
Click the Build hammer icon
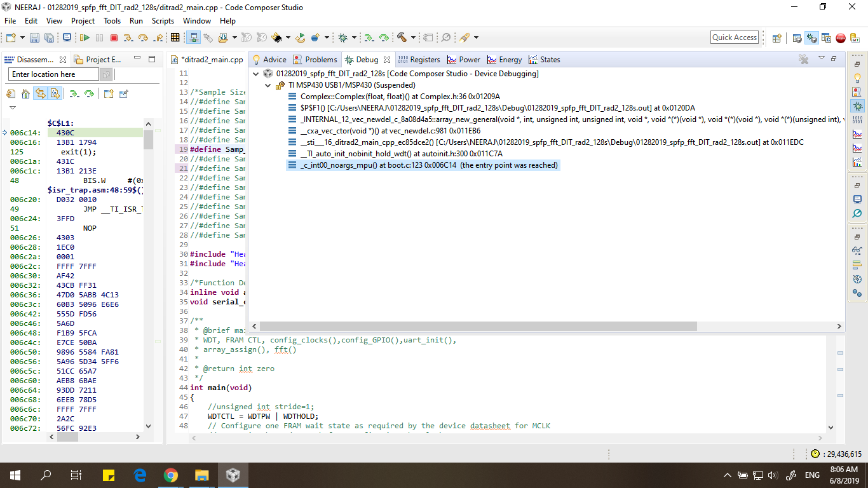[x=401, y=37]
